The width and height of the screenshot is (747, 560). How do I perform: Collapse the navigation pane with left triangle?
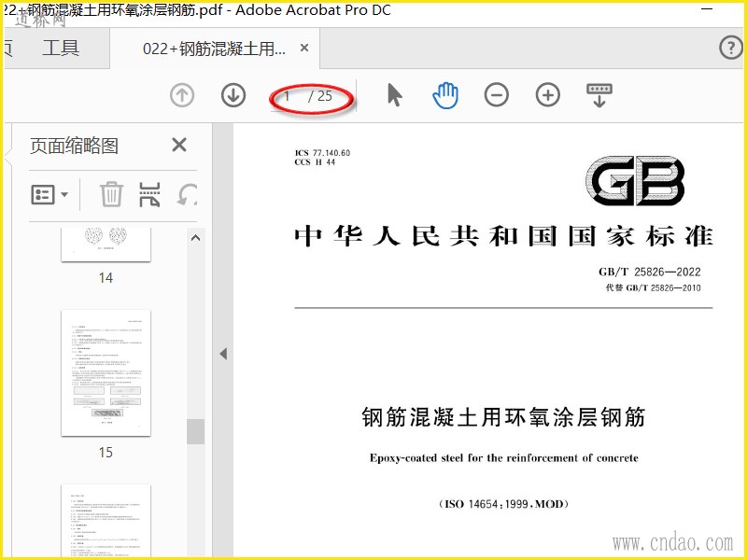pos(223,354)
